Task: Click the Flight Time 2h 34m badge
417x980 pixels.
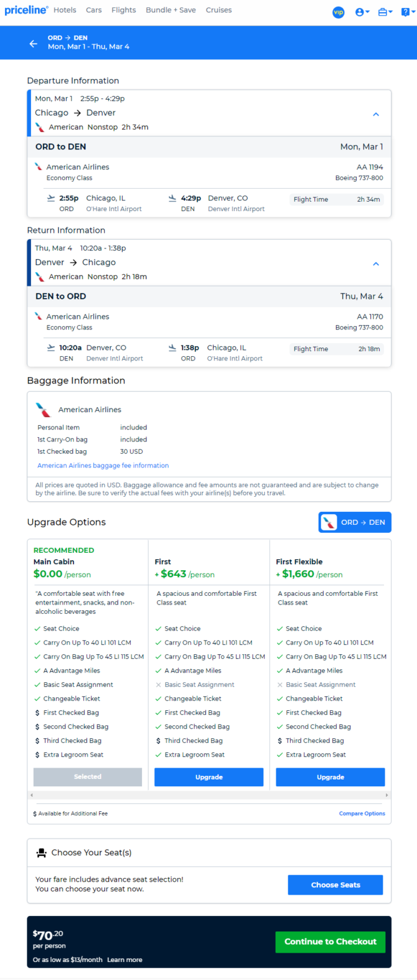Action: (337, 199)
